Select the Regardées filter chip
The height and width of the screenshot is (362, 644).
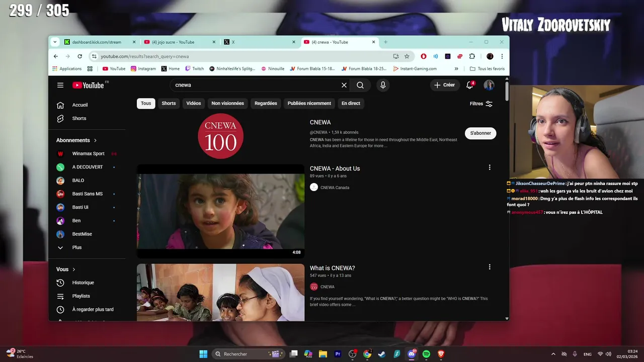[x=266, y=103]
